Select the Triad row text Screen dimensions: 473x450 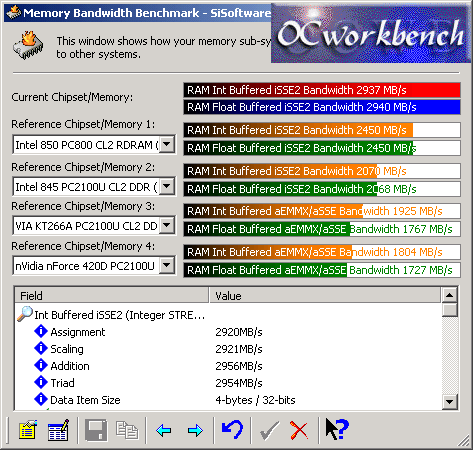(x=62, y=383)
